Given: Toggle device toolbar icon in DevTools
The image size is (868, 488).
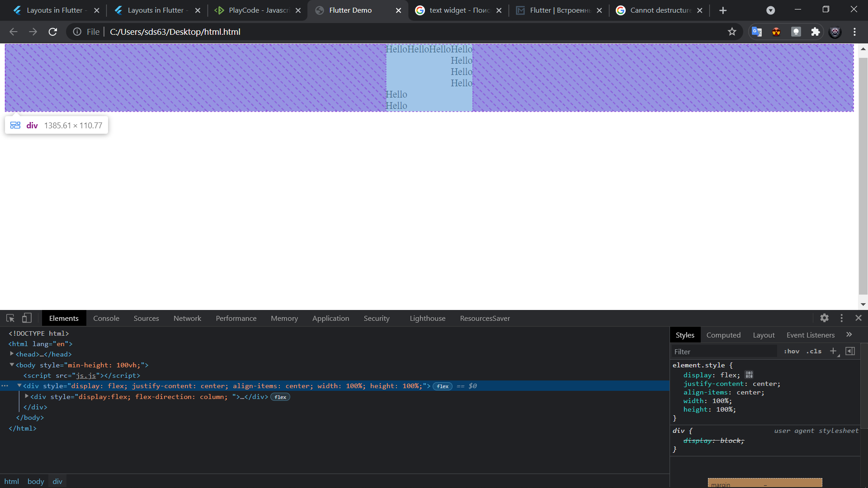Looking at the screenshot, I should [27, 318].
